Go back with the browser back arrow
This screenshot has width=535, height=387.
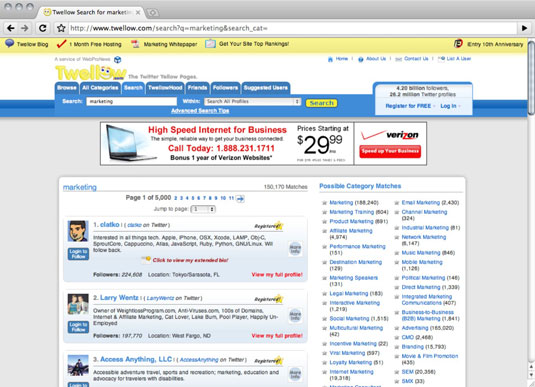point(11,28)
